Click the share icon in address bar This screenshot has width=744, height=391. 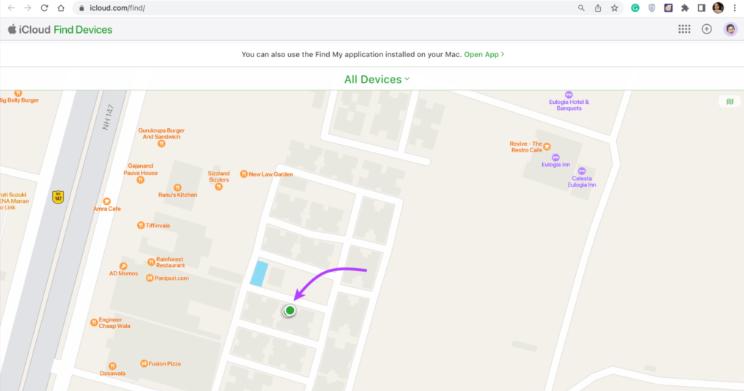coord(598,8)
